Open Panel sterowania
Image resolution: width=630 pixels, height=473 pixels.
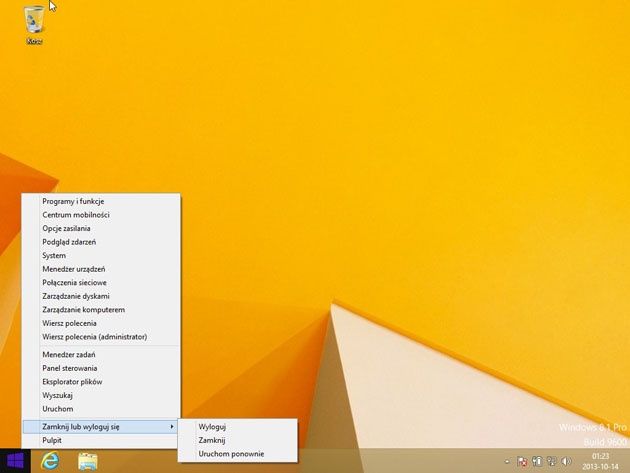102,369
